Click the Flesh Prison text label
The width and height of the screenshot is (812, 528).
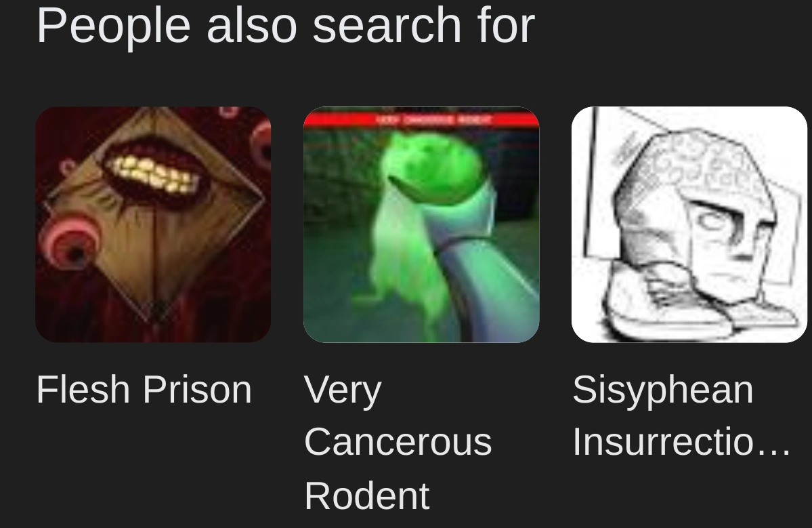pyautogui.click(x=144, y=390)
